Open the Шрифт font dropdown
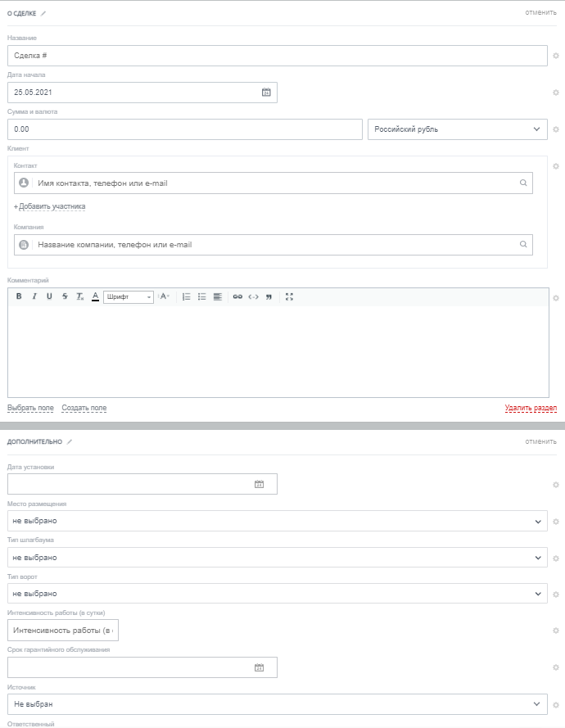This screenshot has width=565, height=728. point(129,296)
